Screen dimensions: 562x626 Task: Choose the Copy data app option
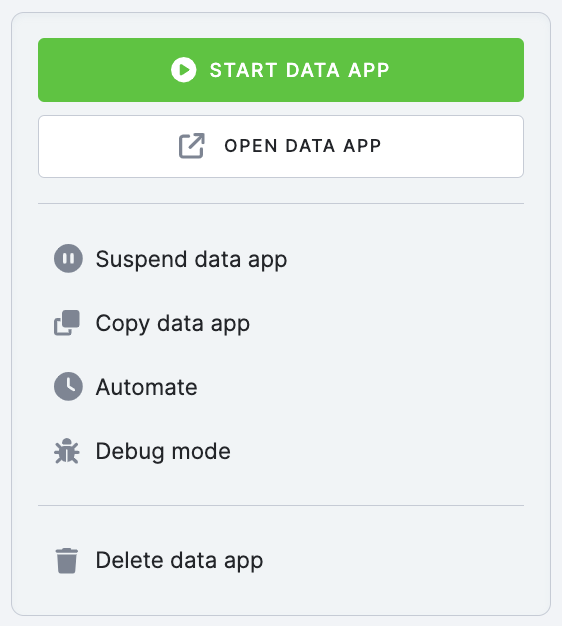(x=152, y=323)
